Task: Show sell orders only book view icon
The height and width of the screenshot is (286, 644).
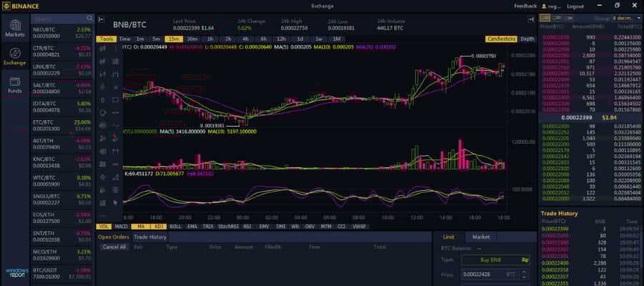Action: coord(568,18)
